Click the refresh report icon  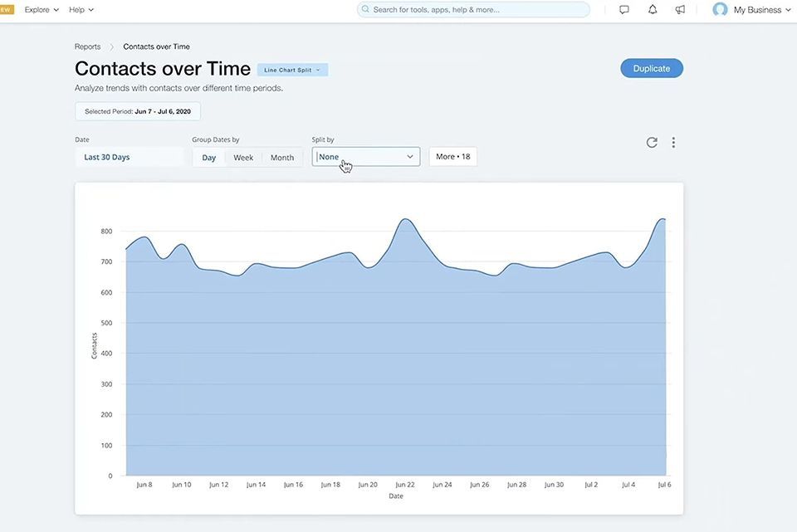[652, 142]
